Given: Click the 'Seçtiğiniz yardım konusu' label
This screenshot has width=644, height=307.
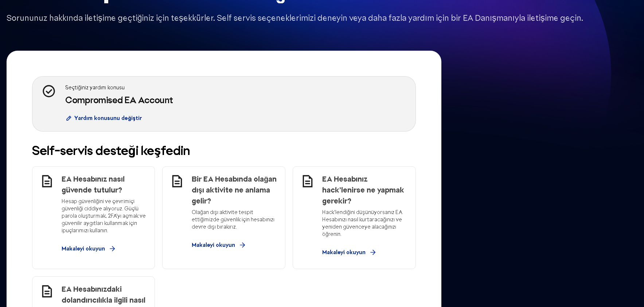Looking at the screenshot, I should click(95, 88).
